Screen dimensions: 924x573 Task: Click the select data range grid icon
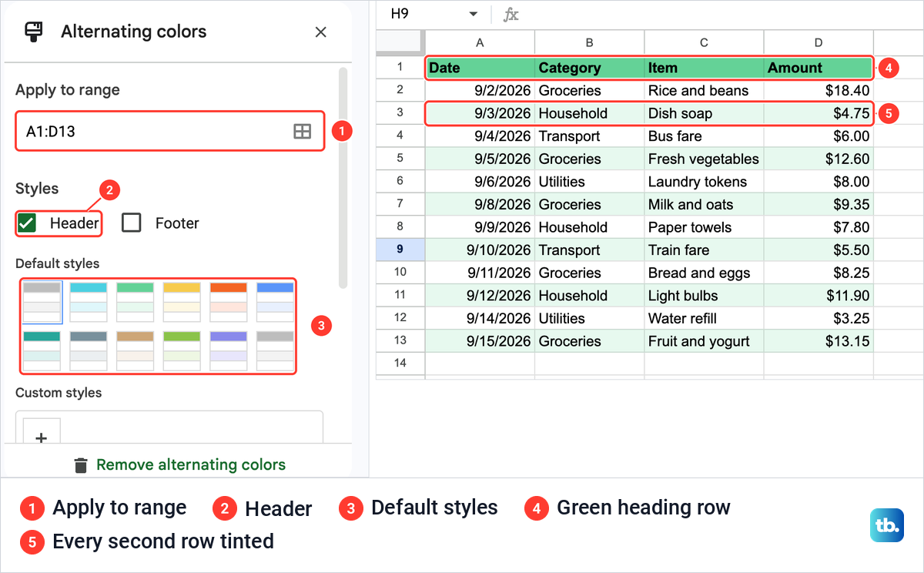(303, 132)
